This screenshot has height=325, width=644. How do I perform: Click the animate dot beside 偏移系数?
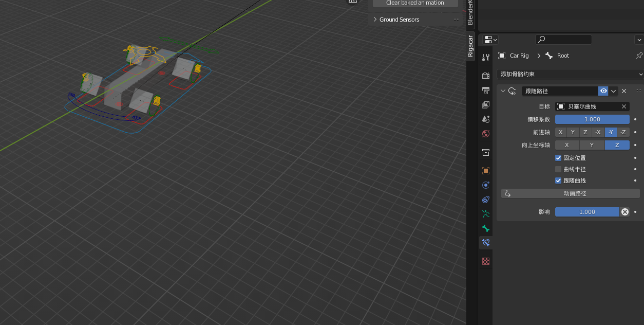(635, 119)
